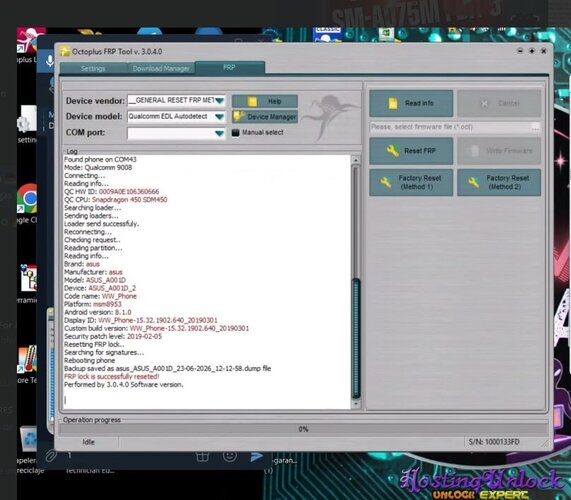Expand the Device vendor dropdown
Screen dimensions: 571x500
click(219, 101)
